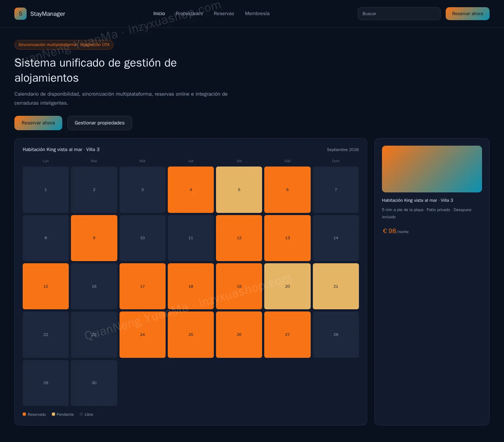Click the hero Reservar ahora button
The image size is (504, 442).
tap(38, 123)
